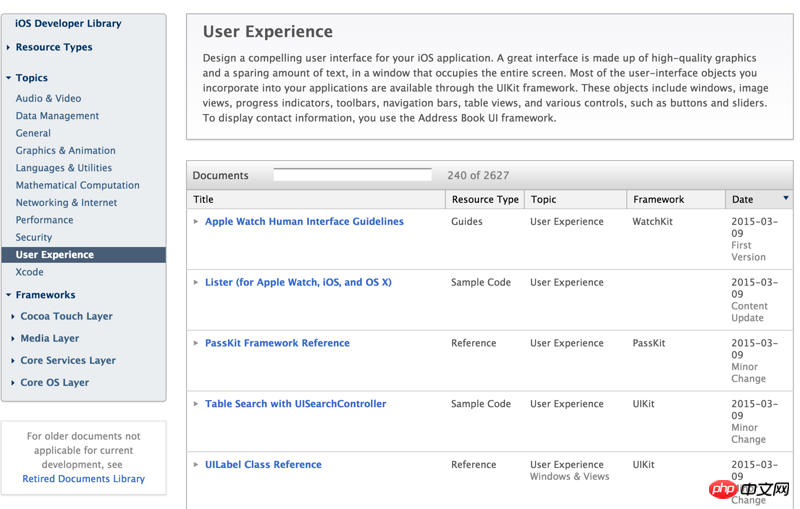Select Audio & Video topic

48,98
